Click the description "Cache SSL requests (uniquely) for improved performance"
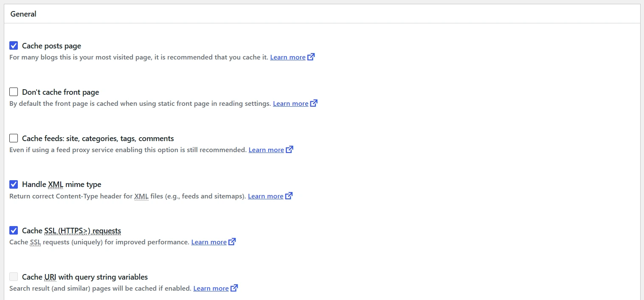This screenshot has height=300, width=644. pyautogui.click(x=99, y=242)
